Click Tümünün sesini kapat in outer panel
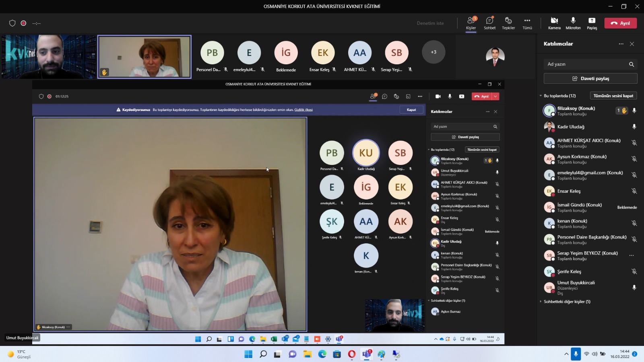 pos(613,96)
